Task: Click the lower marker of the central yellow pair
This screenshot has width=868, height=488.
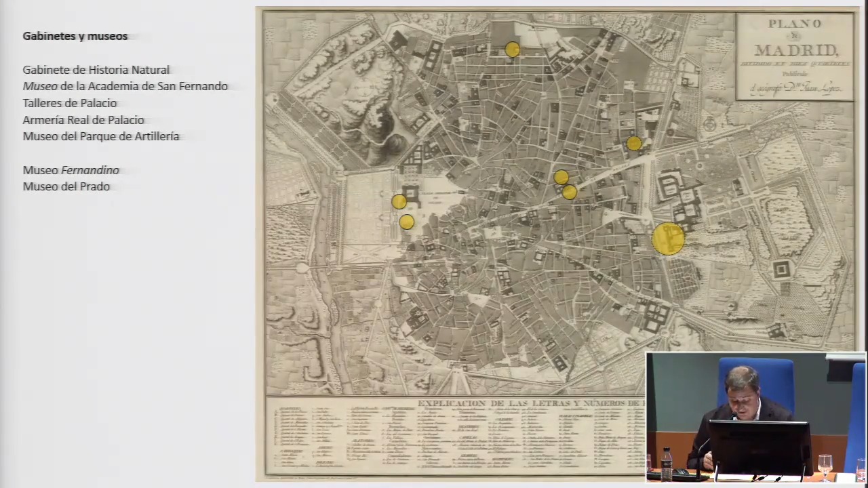Action: 569,192
